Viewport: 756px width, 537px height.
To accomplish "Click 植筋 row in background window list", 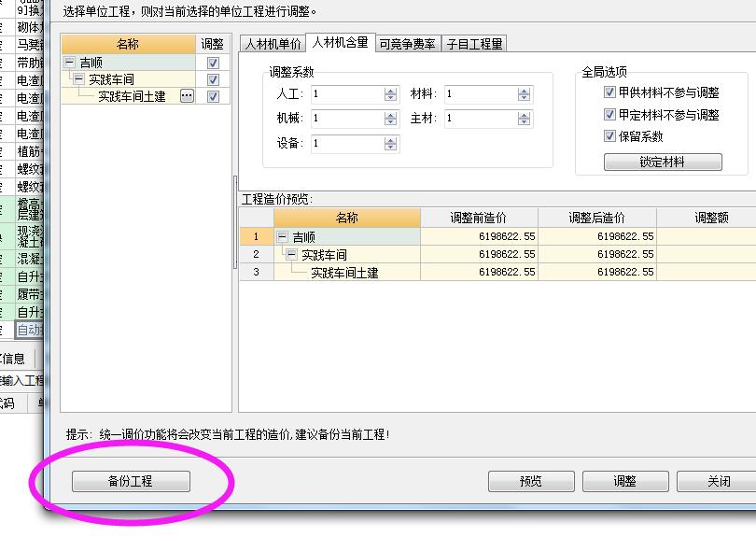I will click(29, 151).
